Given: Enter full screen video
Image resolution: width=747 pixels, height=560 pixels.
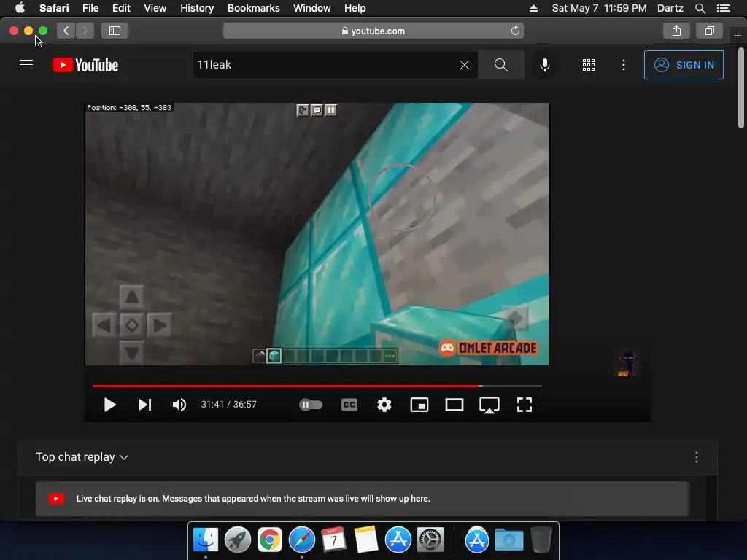Looking at the screenshot, I should tap(525, 405).
